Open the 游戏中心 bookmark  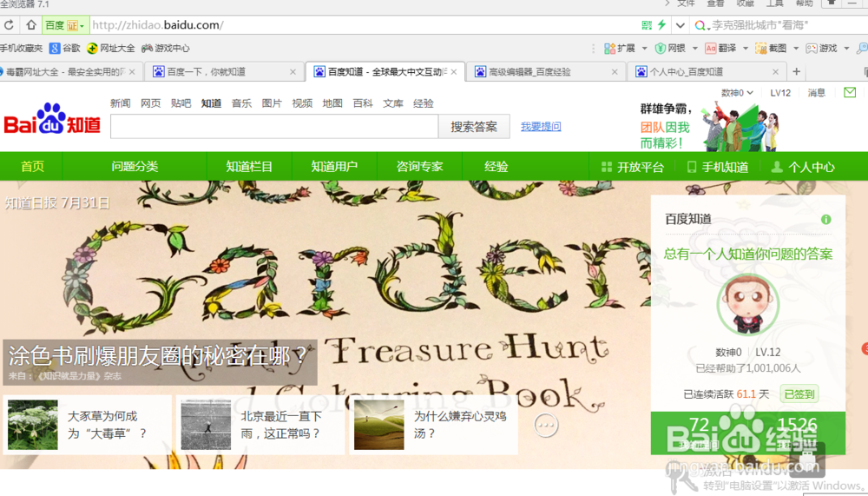(x=166, y=49)
